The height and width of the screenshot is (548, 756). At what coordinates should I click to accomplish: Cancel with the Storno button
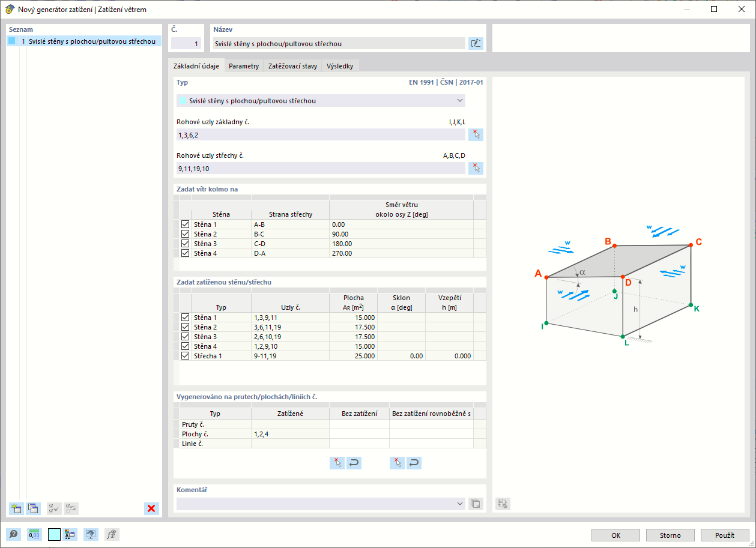point(670,535)
